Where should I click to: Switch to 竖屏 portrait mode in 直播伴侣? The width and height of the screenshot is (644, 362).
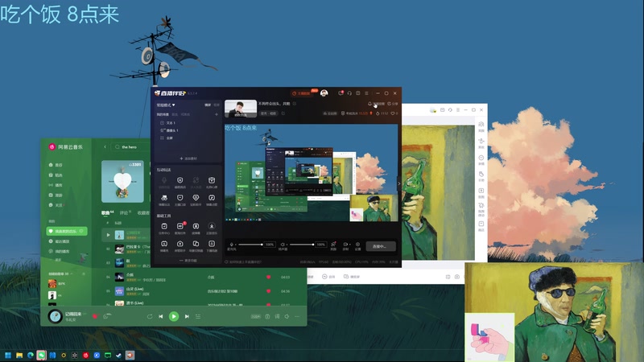coord(217,105)
